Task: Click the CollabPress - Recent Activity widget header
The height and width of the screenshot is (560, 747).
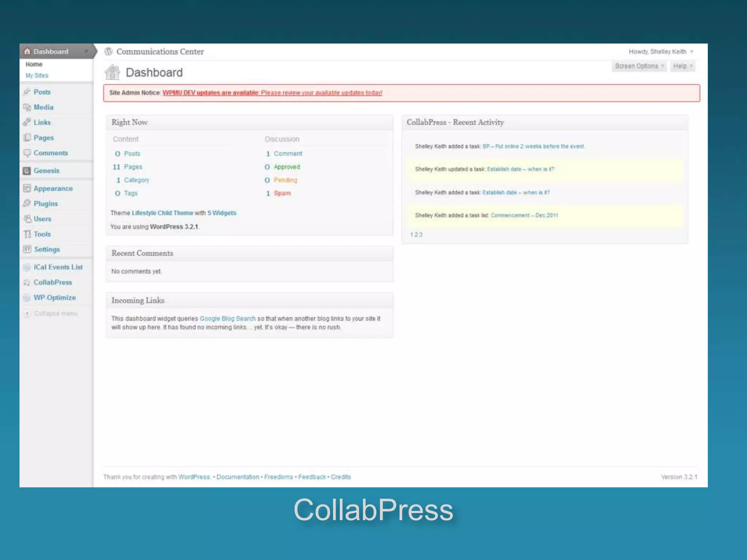Action: (545, 122)
